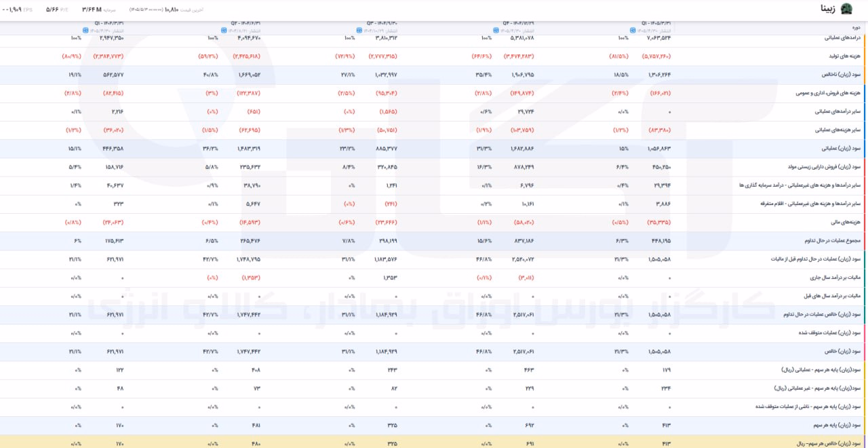Open the report icon under Q3 1404/9/30
The image size is (868, 448).
(x=359, y=30)
